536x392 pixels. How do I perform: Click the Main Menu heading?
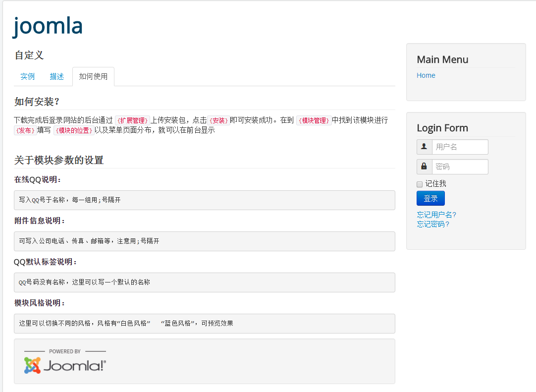pyautogui.click(x=443, y=59)
